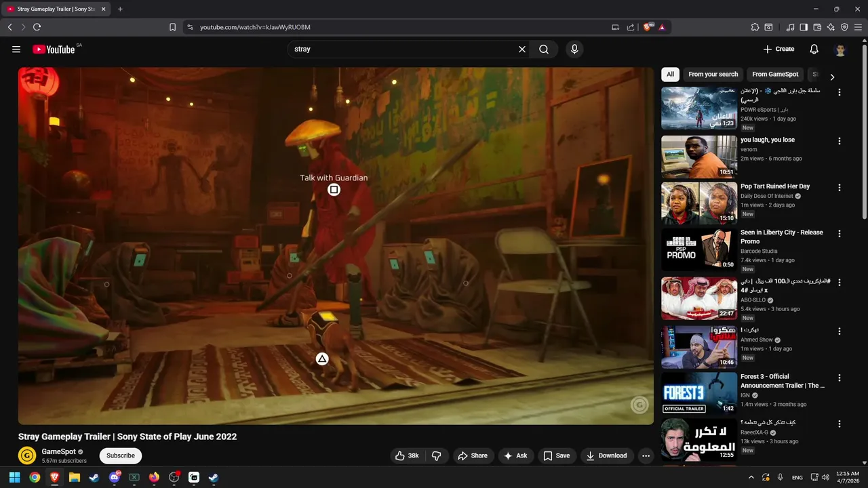Open options for POWR eSports video
Viewport: 868px width, 488px height.
click(840, 92)
